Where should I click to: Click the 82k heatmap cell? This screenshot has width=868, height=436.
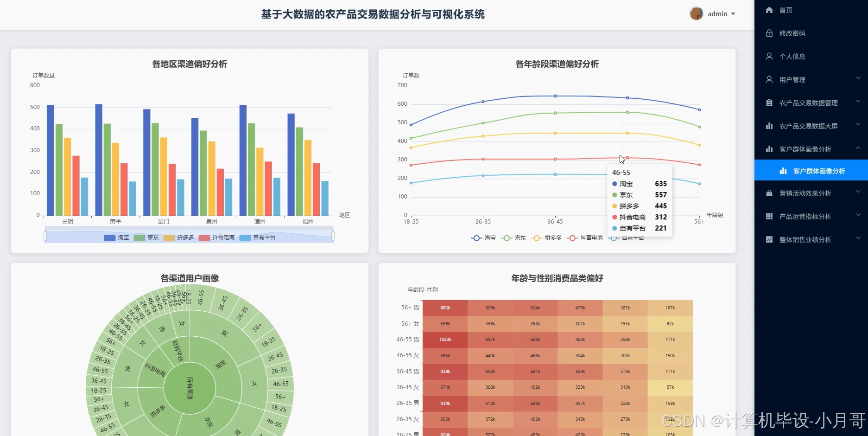click(670, 324)
